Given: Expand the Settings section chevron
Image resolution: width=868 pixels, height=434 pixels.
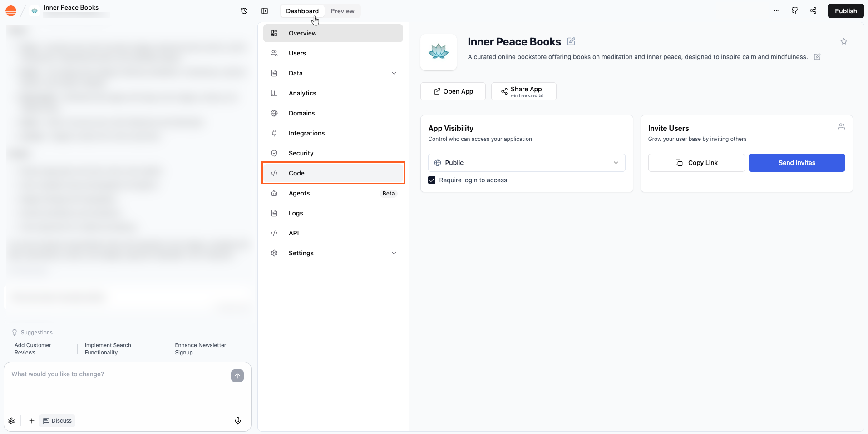Looking at the screenshot, I should click(x=394, y=253).
